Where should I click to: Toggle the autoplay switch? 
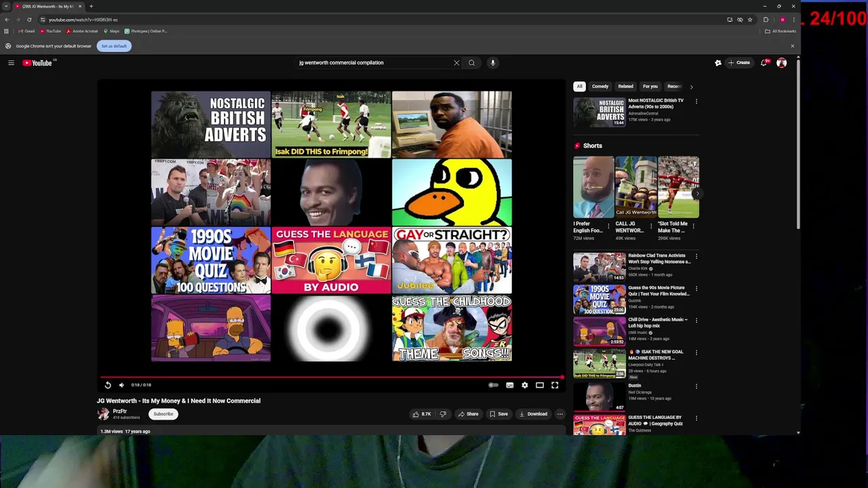coord(494,385)
